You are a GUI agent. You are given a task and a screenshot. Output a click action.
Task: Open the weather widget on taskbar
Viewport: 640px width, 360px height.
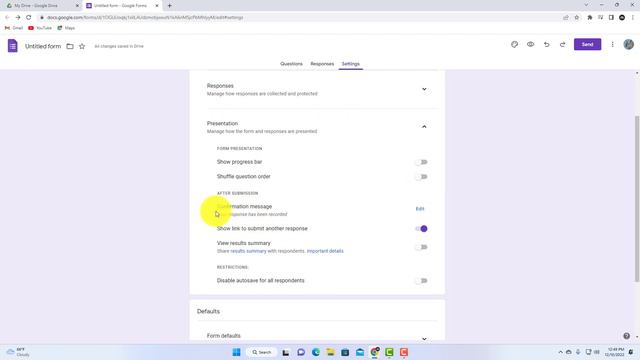(18, 352)
